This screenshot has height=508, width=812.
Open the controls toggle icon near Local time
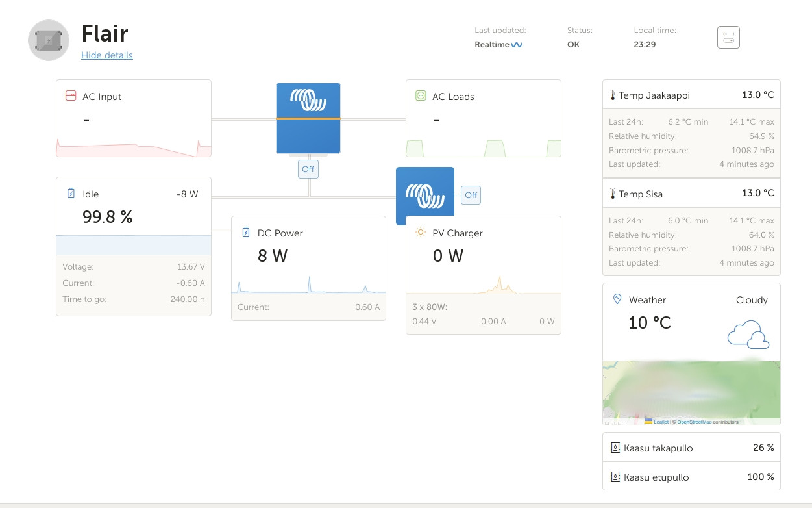(728, 37)
